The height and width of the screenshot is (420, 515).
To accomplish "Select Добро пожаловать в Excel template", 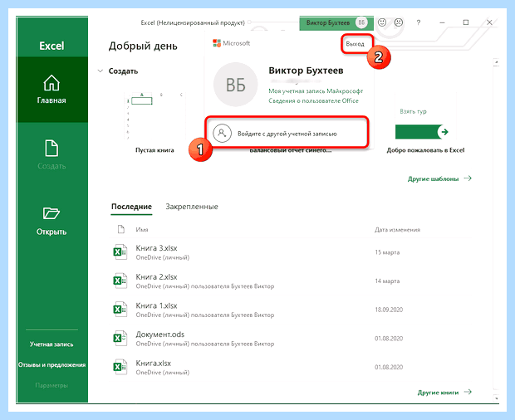I will (x=425, y=123).
